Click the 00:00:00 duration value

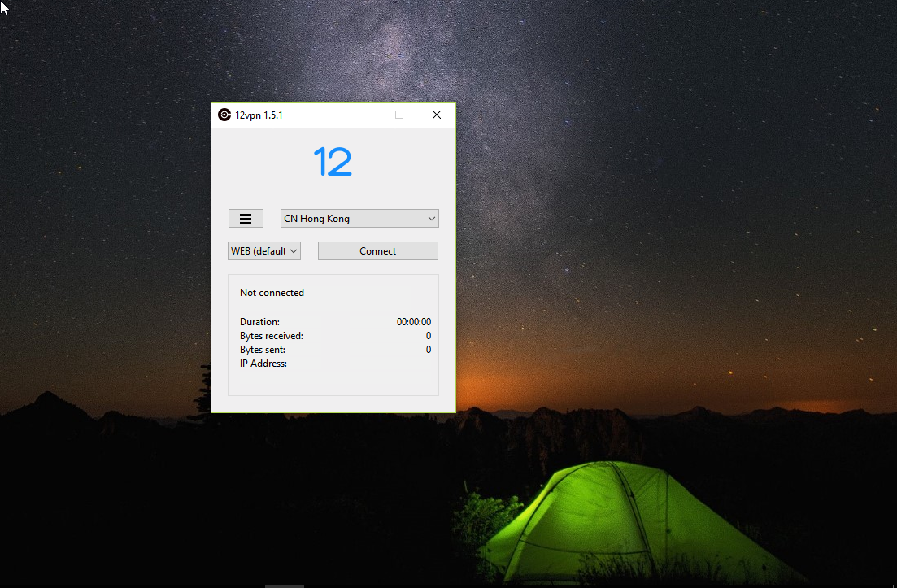(x=414, y=322)
